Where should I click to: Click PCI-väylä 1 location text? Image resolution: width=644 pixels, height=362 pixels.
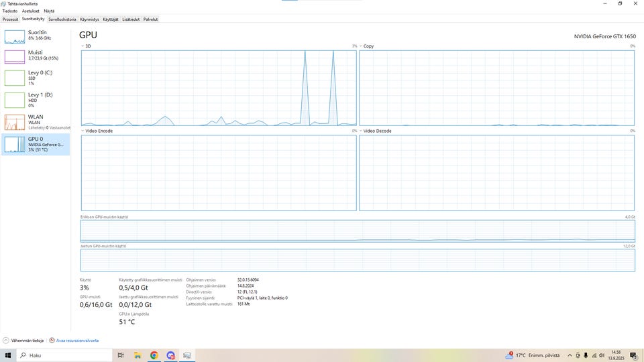point(262,298)
